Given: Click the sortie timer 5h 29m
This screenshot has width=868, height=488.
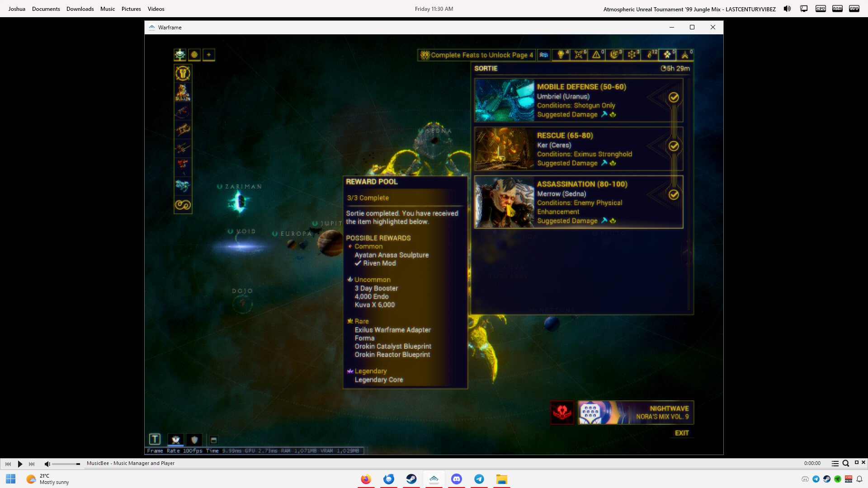Looking at the screenshot, I should (675, 68).
